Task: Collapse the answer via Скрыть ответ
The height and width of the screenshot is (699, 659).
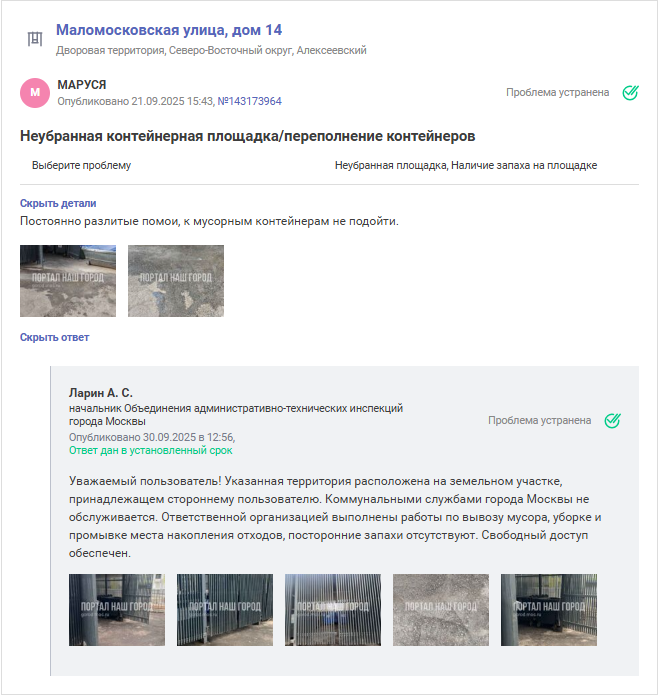Action: pos(54,337)
